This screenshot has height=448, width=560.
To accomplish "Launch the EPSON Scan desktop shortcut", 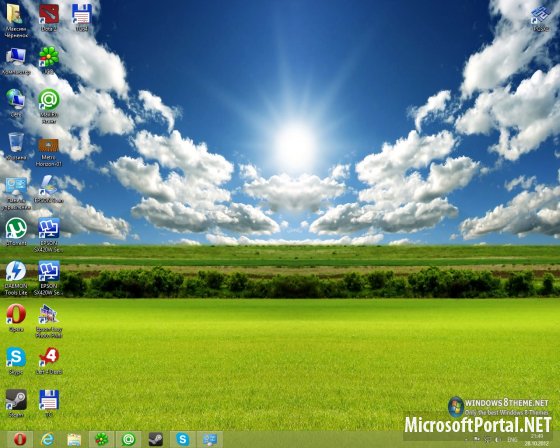I will [49, 189].
